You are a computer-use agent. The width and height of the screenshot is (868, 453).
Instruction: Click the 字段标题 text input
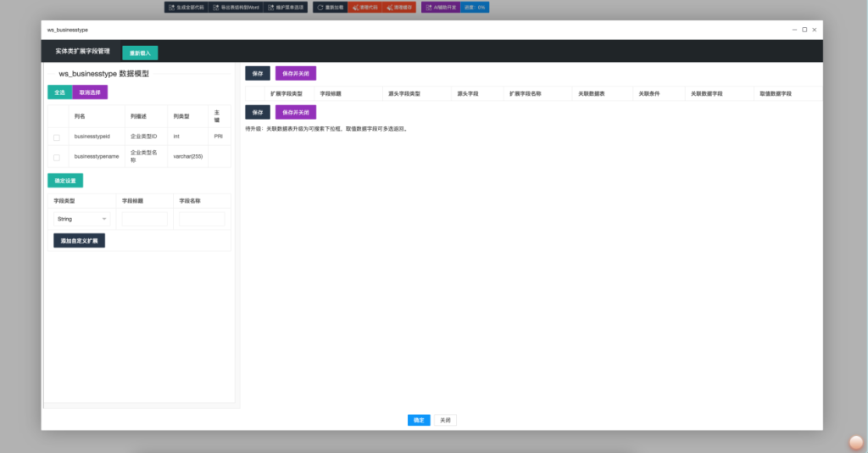145,219
